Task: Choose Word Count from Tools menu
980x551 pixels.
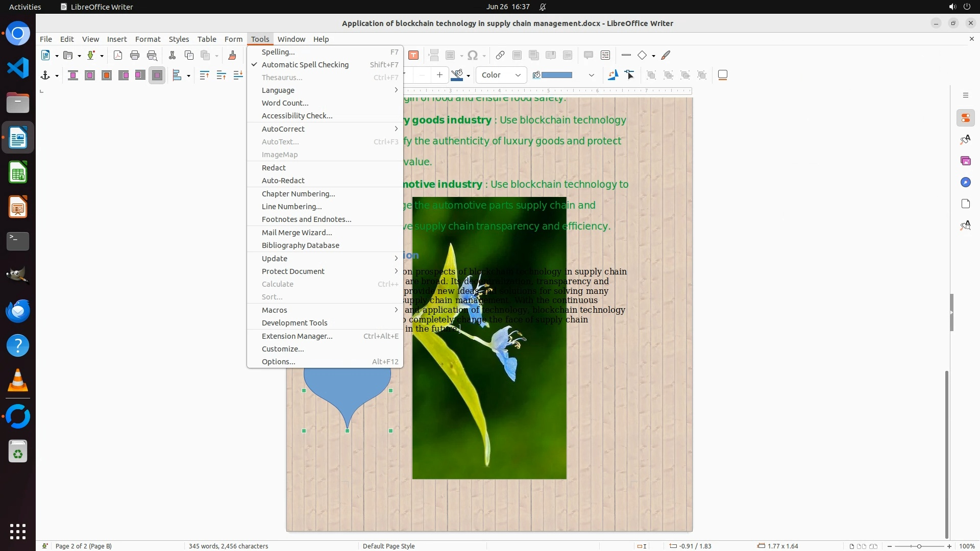Action: click(285, 103)
